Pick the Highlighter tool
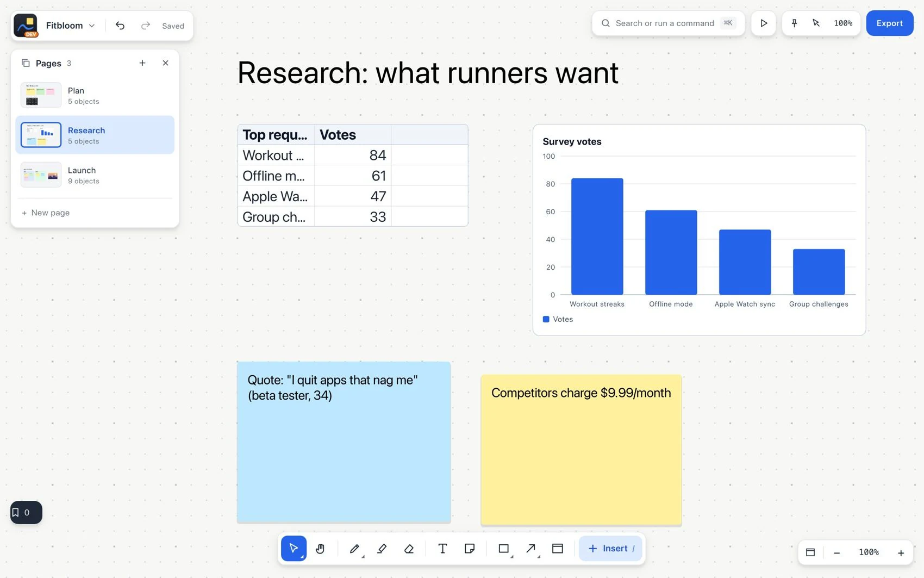The height and width of the screenshot is (578, 924). pos(382,548)
